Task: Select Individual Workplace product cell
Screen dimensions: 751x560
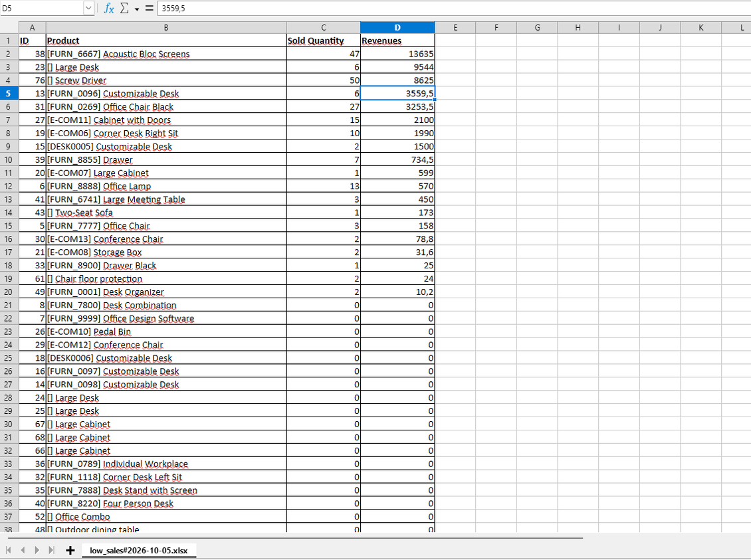Action: tap(166, 464)
